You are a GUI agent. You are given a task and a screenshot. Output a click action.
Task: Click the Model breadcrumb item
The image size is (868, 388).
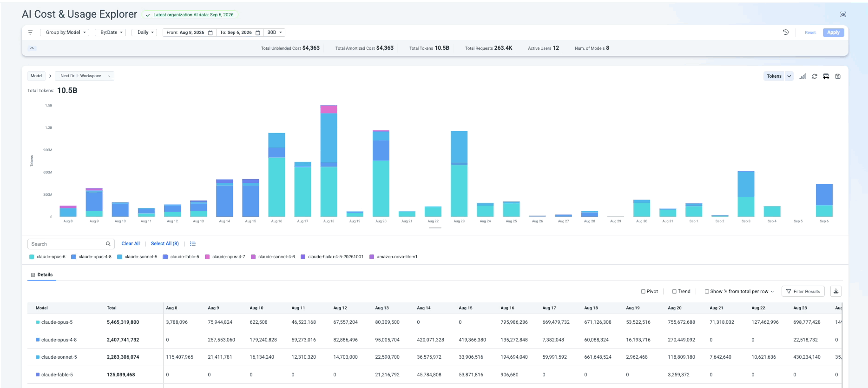point(36,76)
